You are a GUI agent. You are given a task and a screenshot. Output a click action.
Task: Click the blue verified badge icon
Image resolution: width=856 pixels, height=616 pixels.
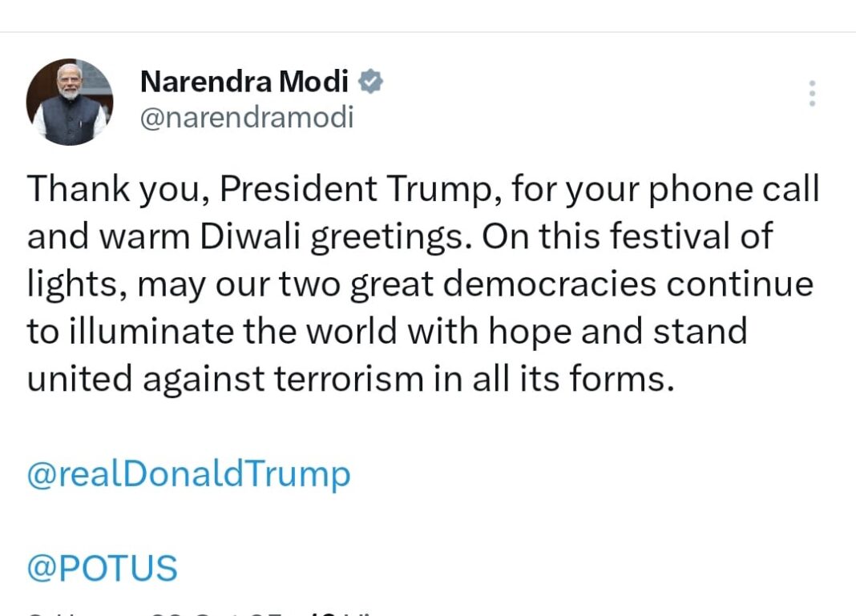[370, 81]
